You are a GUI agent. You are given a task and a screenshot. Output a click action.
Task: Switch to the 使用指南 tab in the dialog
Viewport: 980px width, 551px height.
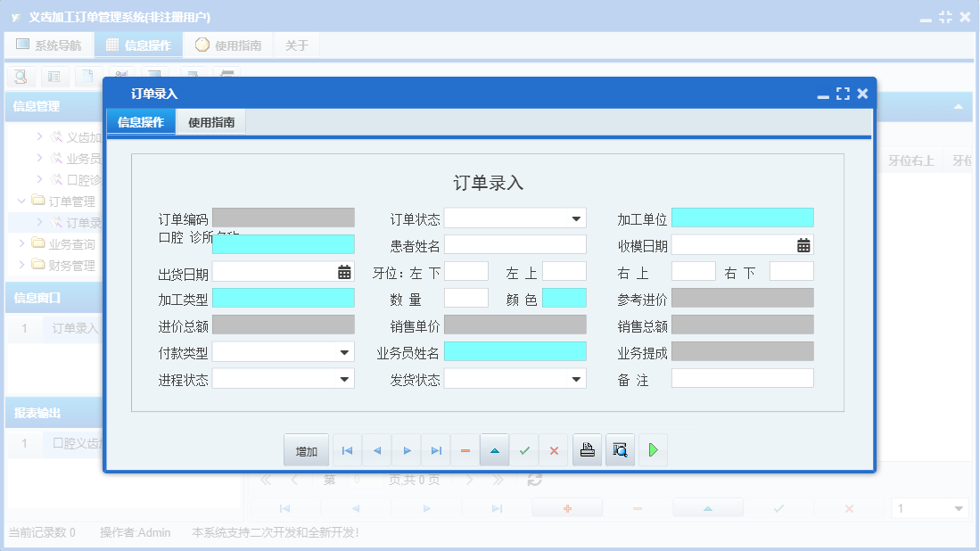[211, 121]
